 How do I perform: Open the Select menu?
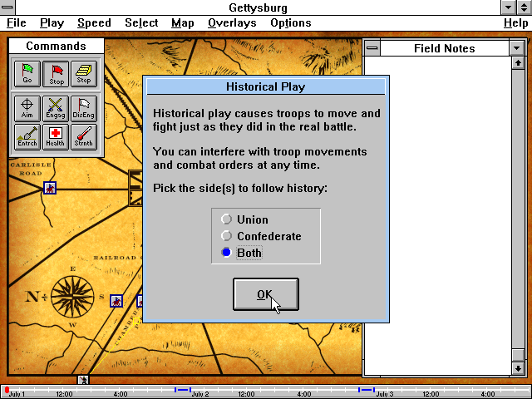141,22
